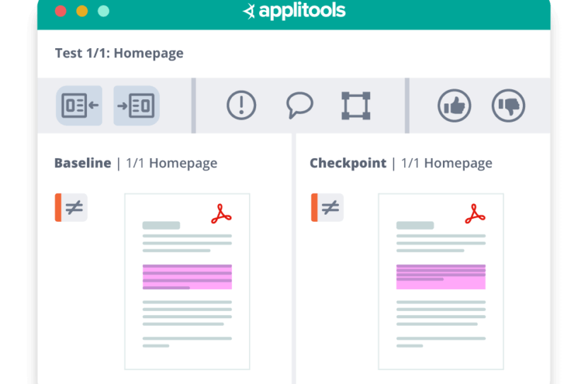Reject the checkpoint with thumbs down
This screenshot has width=588, height=384.
click(508, 106)
